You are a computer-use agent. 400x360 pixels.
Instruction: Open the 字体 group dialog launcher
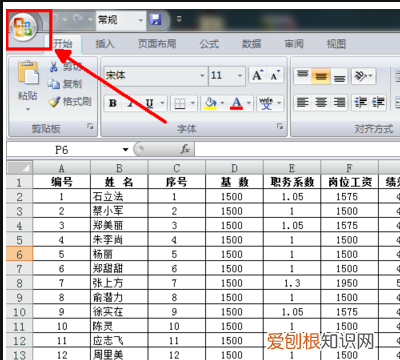(x=280, y=126)
